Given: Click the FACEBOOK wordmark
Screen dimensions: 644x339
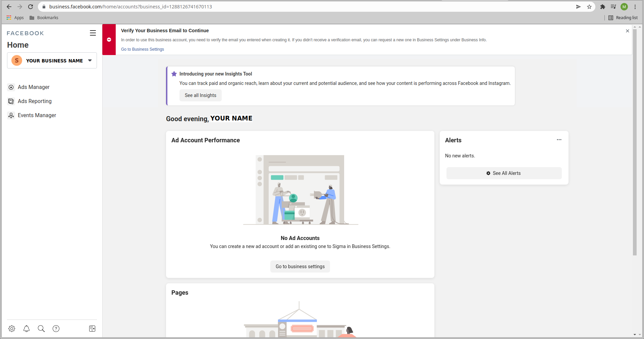Looking at the screenshot, I should coord(25,33).
